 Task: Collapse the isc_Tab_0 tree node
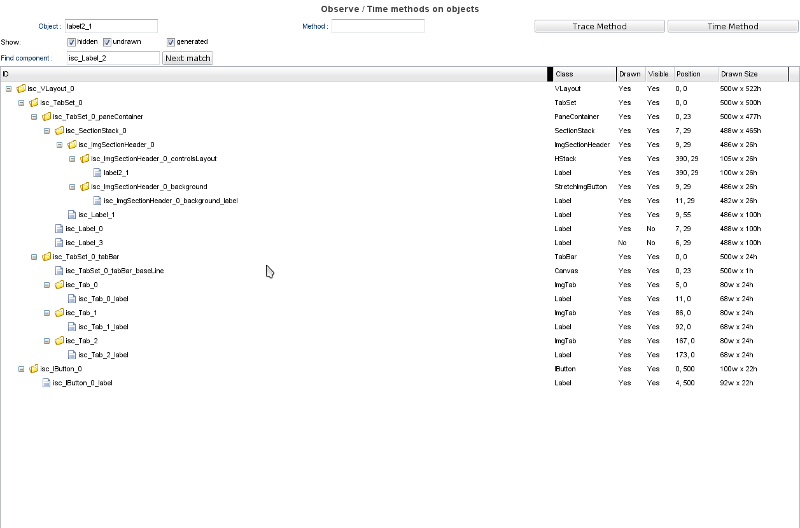coord(46,285)
